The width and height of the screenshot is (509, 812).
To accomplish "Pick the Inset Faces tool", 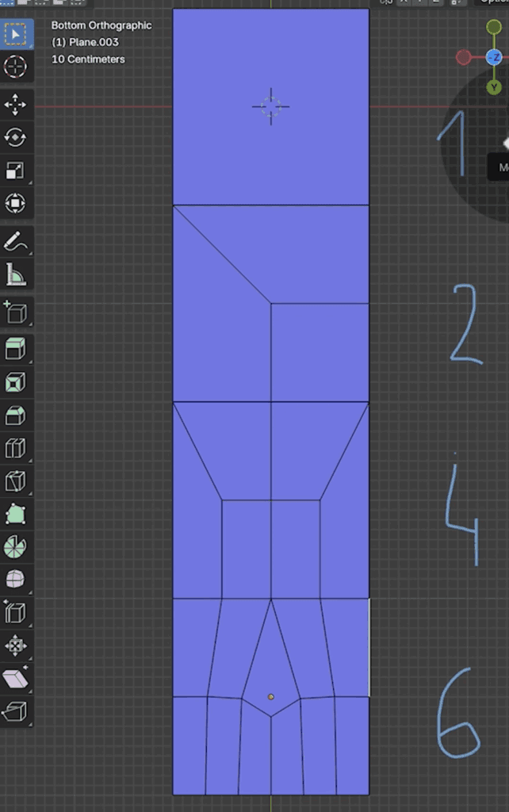I will pos(16,383).
